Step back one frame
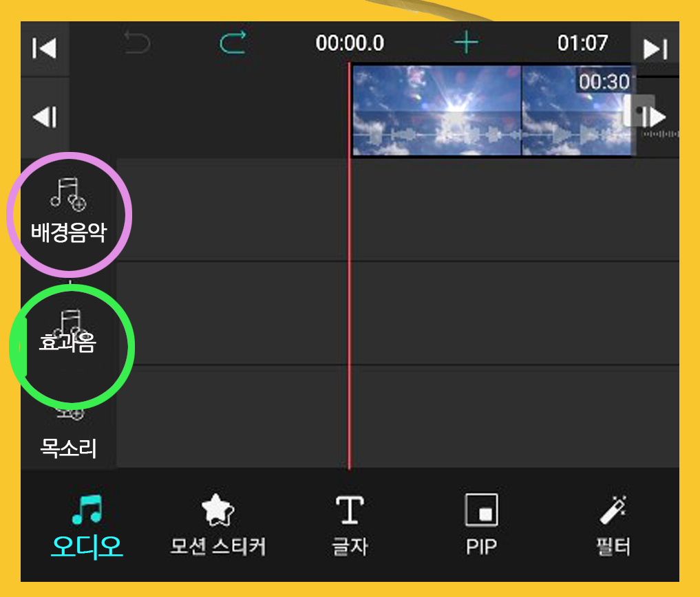Image resolution: width=700 pixels, height=597 pixels. [44, 117]
